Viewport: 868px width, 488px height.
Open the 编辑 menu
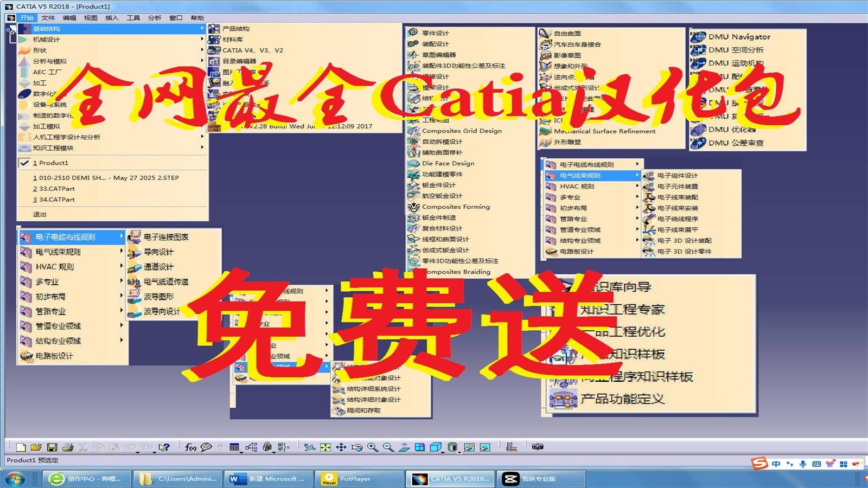click(x=69, y=18)
